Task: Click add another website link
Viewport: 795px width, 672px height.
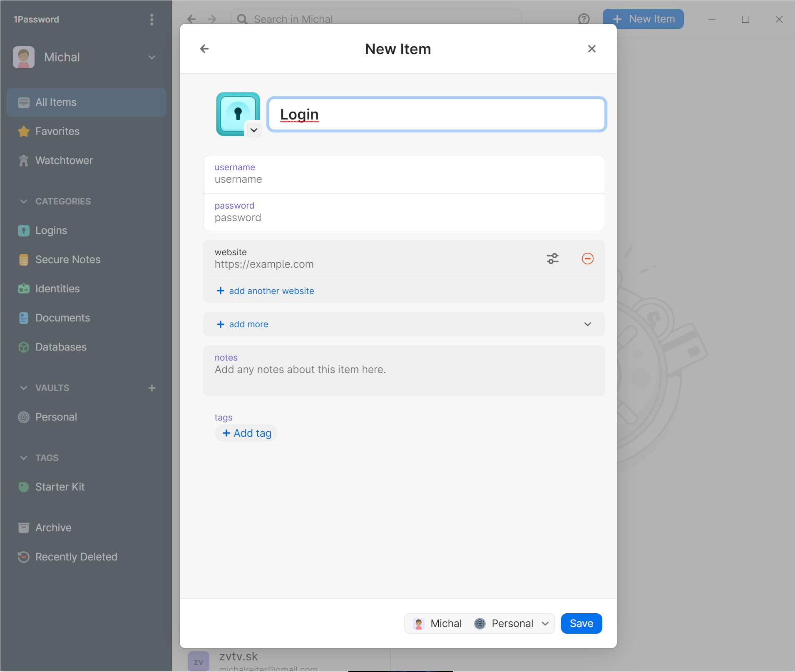Action: pyautogui.click(x=271, y=291)
